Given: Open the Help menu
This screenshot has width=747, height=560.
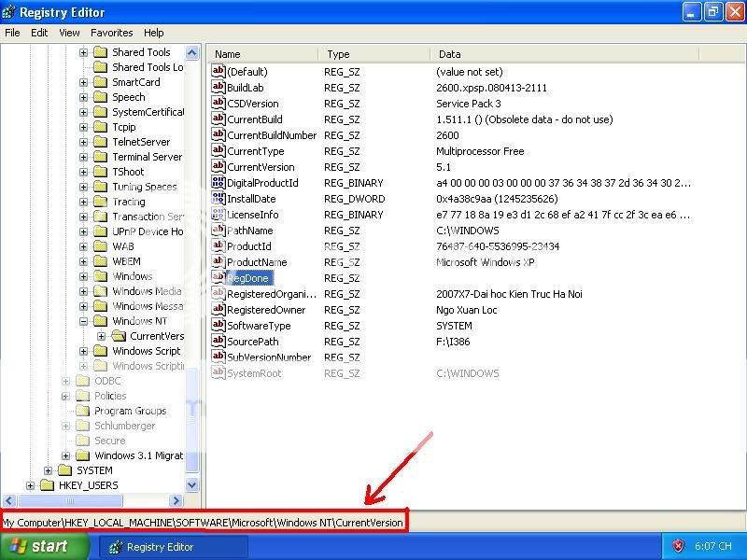Looking at the screenshot, I should pos(153,33).
